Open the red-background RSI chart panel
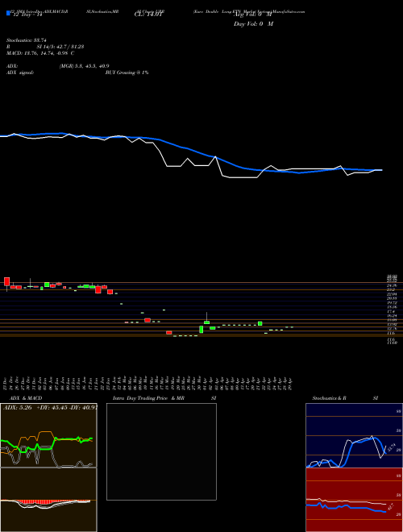 (354, 500)
